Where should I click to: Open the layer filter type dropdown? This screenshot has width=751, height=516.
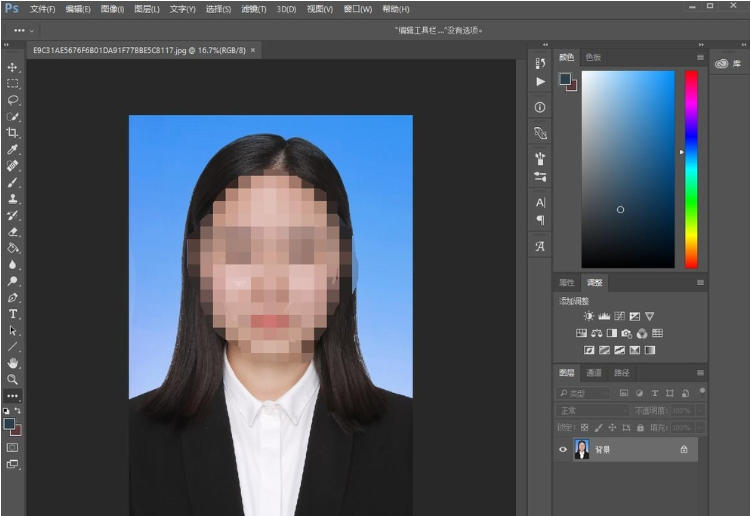(585, 393)
